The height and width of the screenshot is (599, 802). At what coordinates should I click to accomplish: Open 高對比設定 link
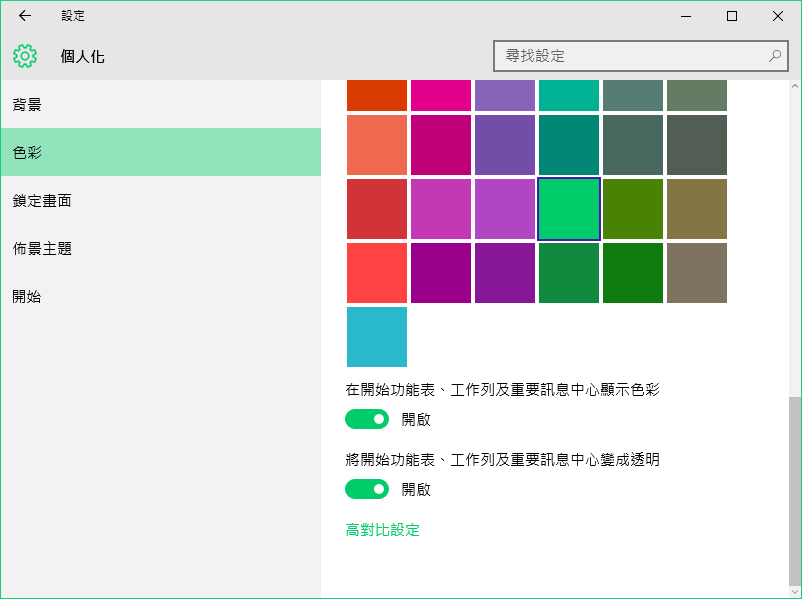pos(383,529)
